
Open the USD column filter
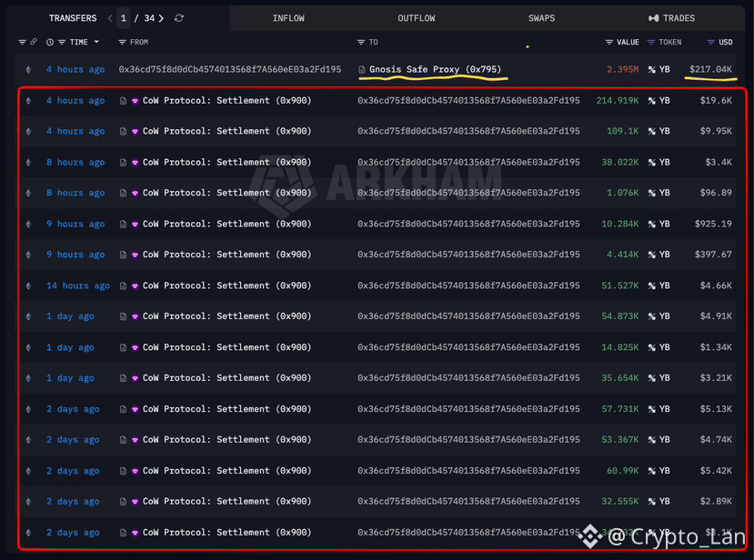[710, 43]
